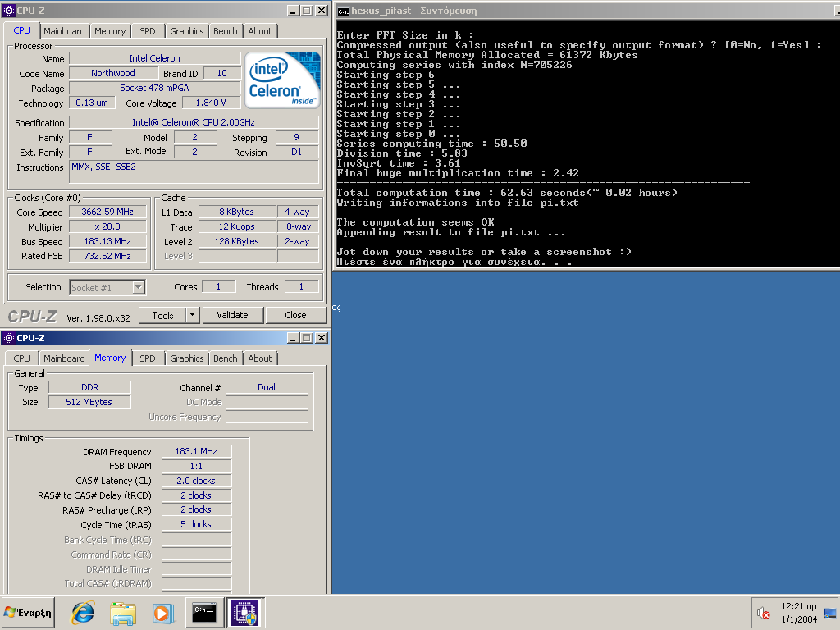
Task: Minimize the top CPU-Z window
Action: click(293, 11)
